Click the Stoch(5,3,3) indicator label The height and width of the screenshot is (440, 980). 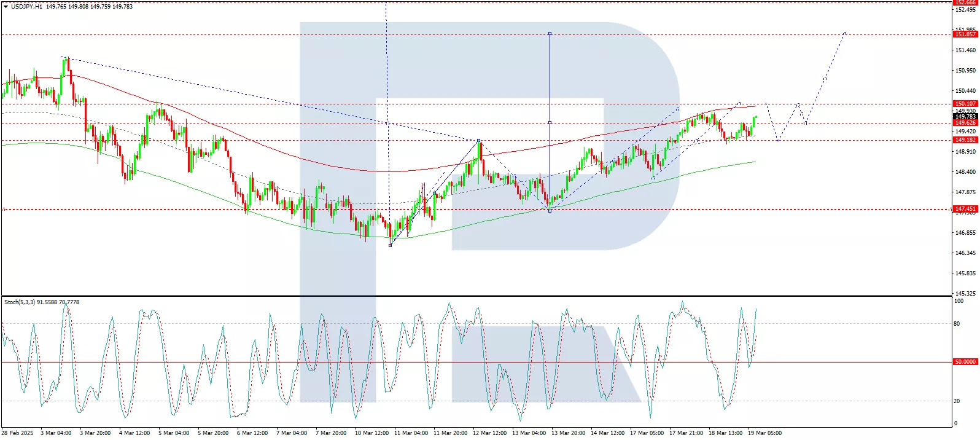point(20,302)
